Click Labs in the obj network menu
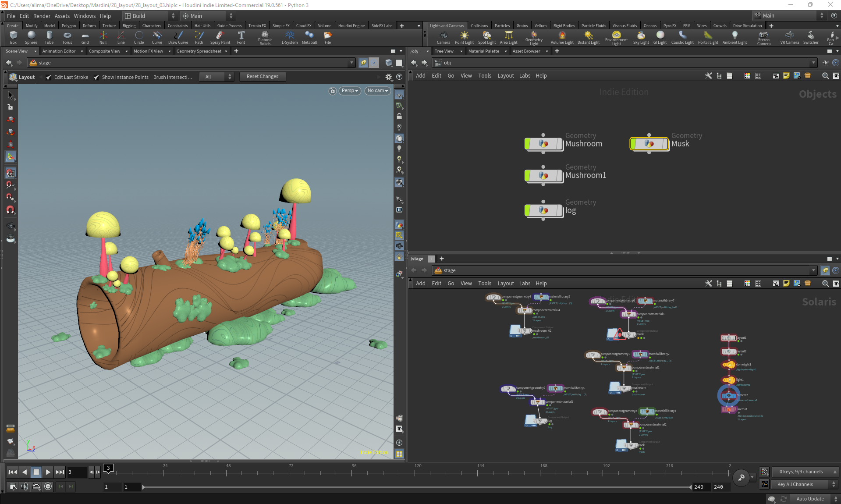Image resolution: width=841 pixels, height=504 pixels. click(x=525, y=76)
